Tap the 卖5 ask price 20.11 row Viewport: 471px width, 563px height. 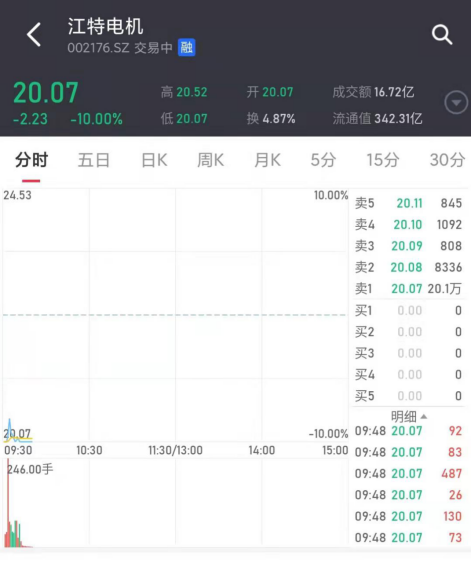(x=408, y=203)
